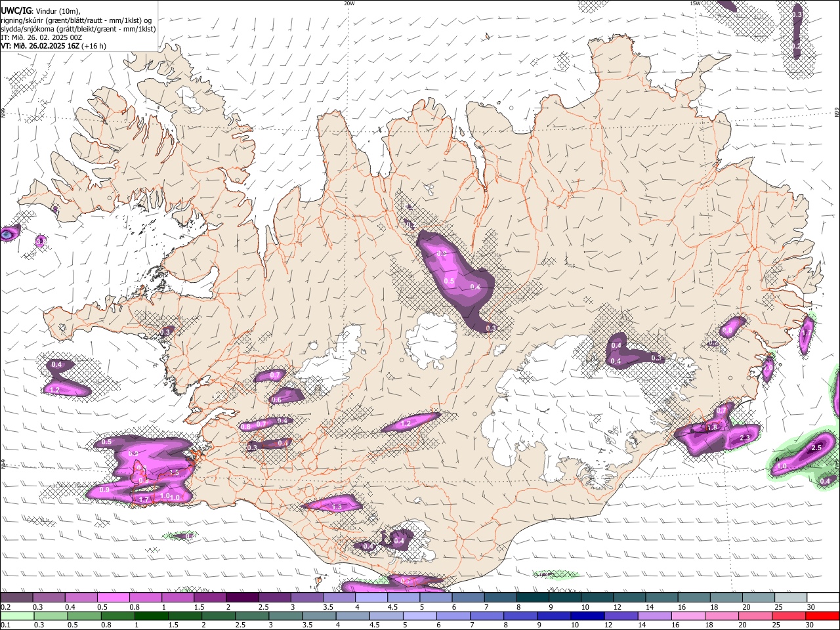Image resolution: width=840 pixels, height=630 pixels.
Task: Click the 'rigning/skúrir' legend description line
Action: pyautogui.click(x=77, y=20)
